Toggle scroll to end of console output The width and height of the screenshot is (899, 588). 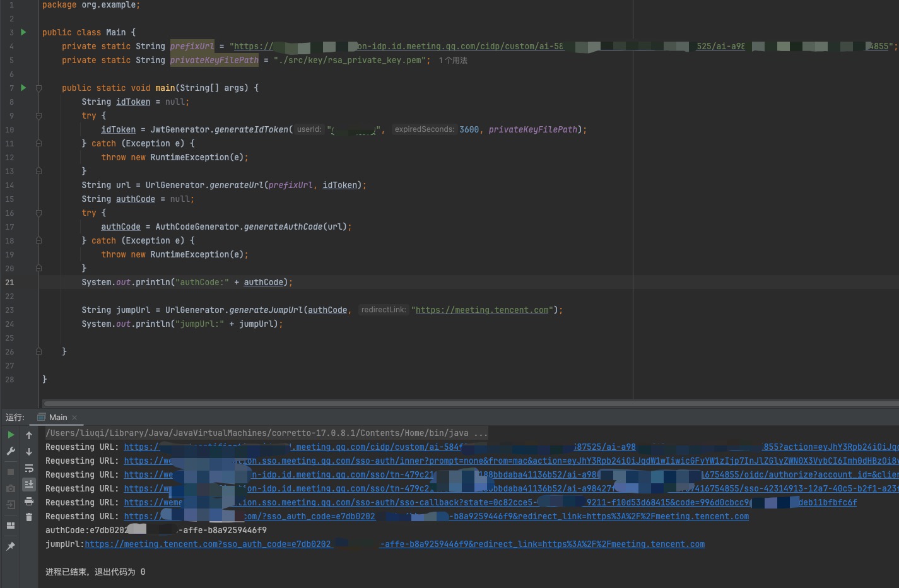[x=29, y=485]
